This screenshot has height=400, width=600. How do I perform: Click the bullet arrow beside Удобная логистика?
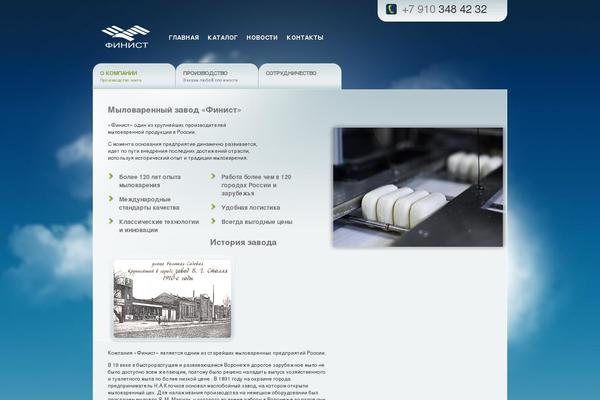pos(213,207)
